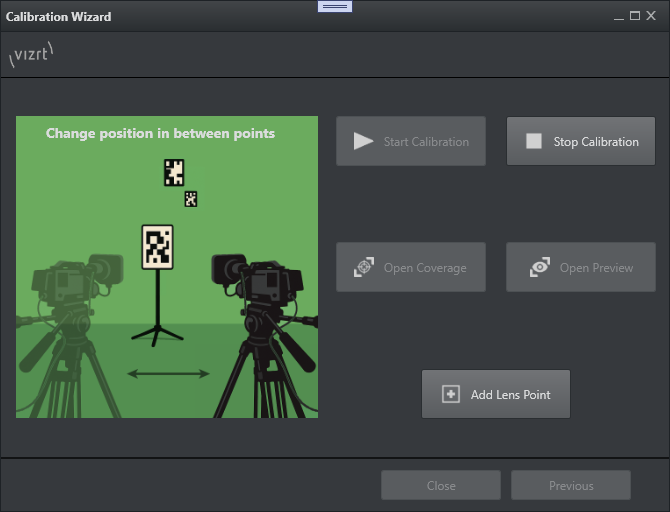Minimize the Calibration Wizard window
The width and height of the screenshot is (670, 512).
tap(618, 16)
